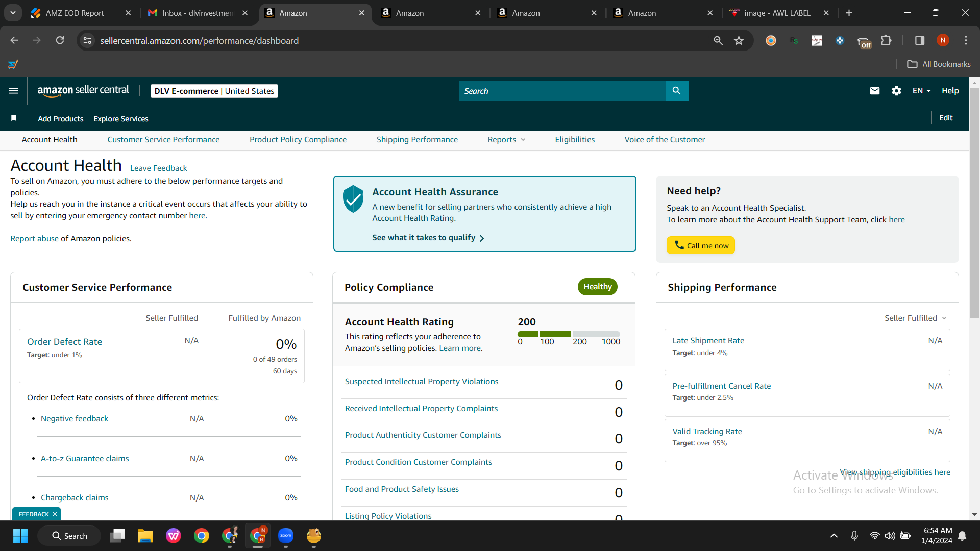The width and height of the screenshot is (980, 551).
Task: Open Customer Service Performance menu item
Action: coord(163,140)
